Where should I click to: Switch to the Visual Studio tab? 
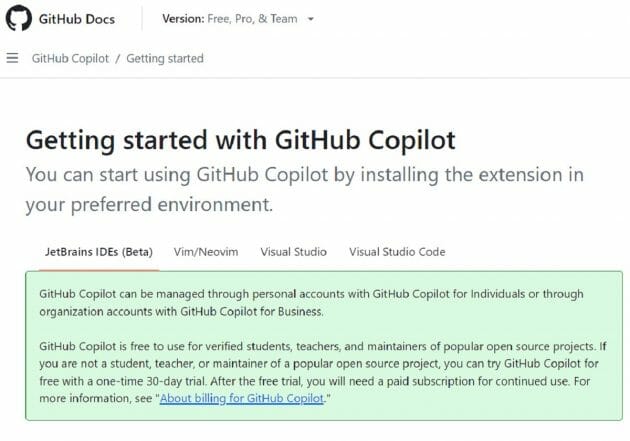(293, 252)
